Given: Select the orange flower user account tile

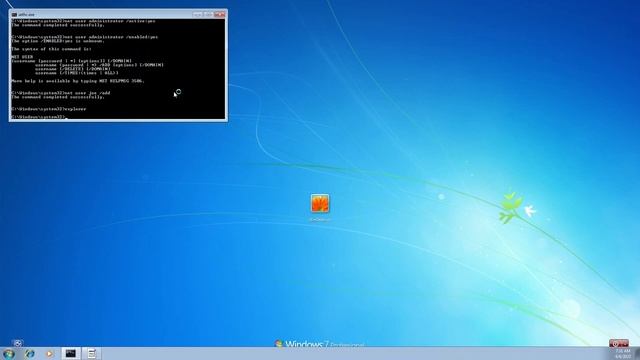Looking at the screenshot, I should 320,203.
